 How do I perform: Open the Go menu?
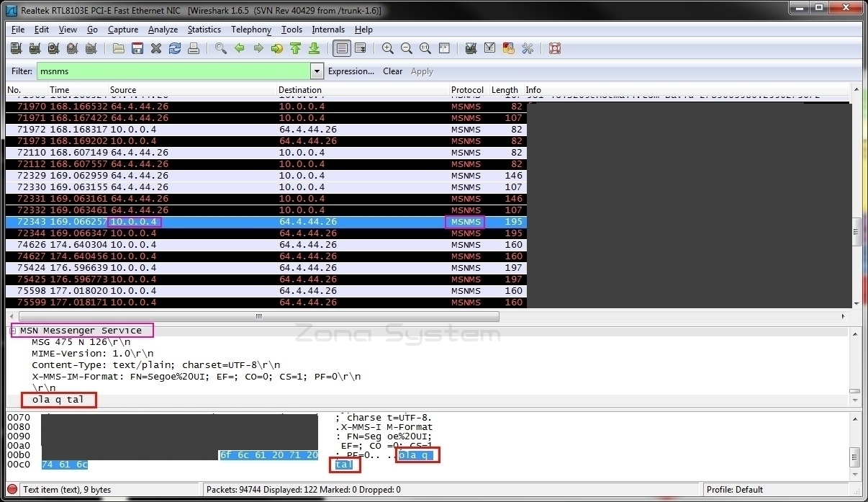coord(93,30)
